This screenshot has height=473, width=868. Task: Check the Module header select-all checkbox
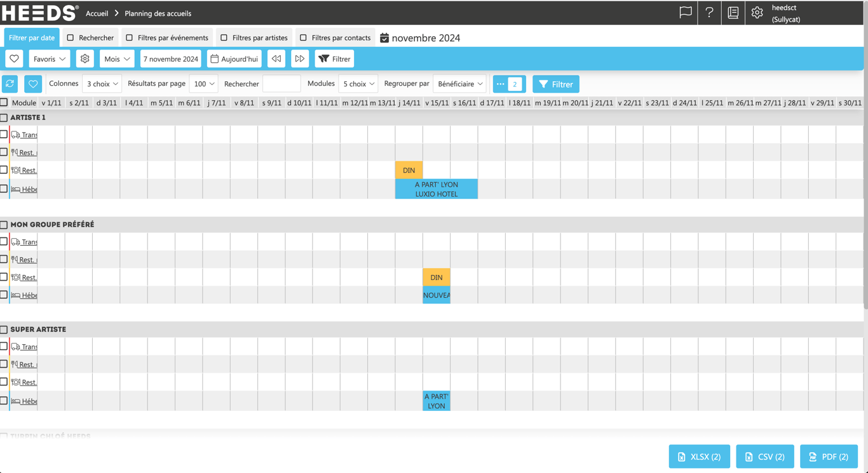4,102
